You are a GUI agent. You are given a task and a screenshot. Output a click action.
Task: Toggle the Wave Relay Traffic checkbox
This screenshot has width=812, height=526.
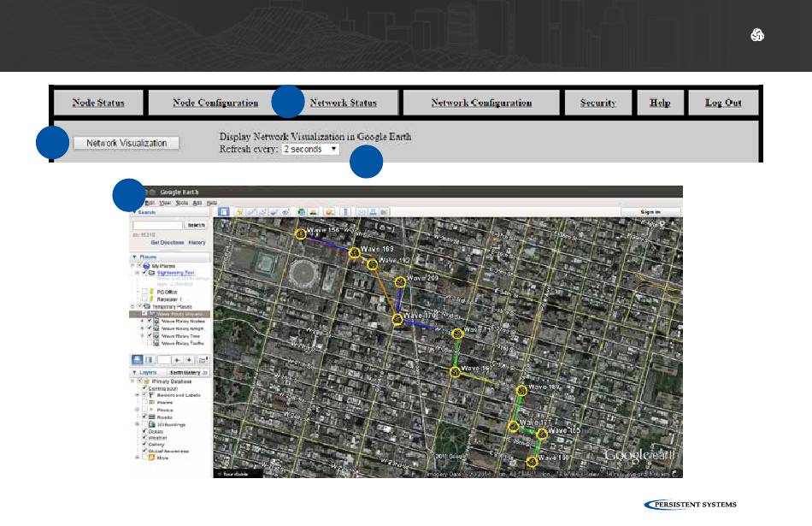pyautogui.click(x=150, y=343)
